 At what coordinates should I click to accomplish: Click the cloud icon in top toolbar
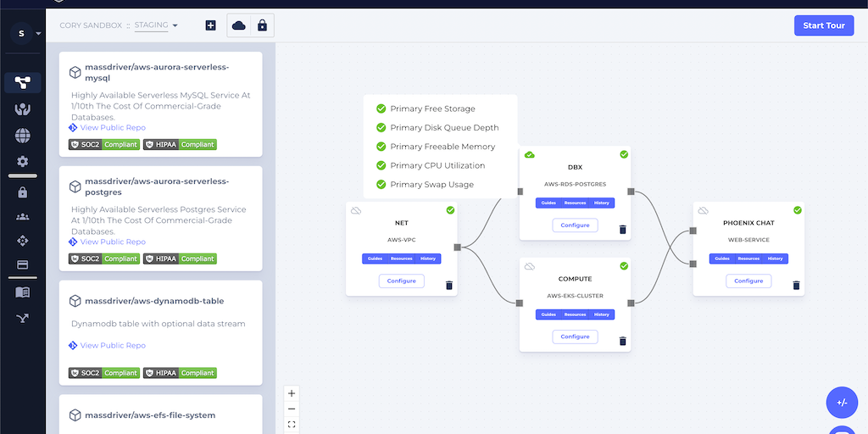(239, 25)
